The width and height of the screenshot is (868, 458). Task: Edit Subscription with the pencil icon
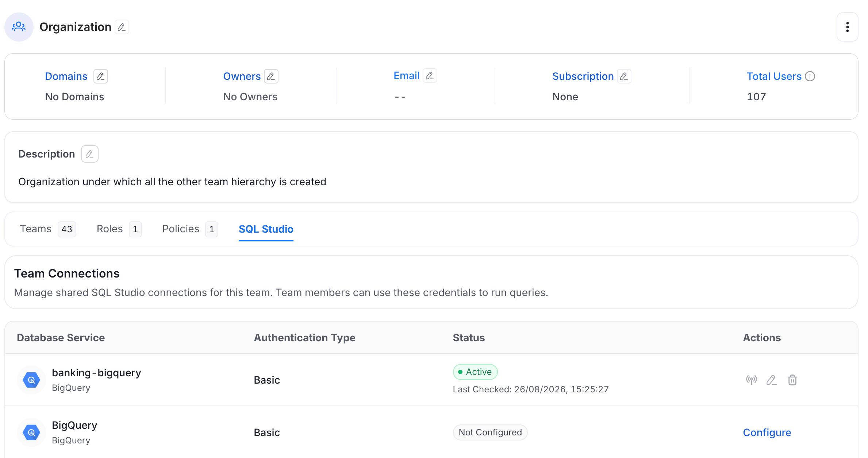(x=624, y=76)
